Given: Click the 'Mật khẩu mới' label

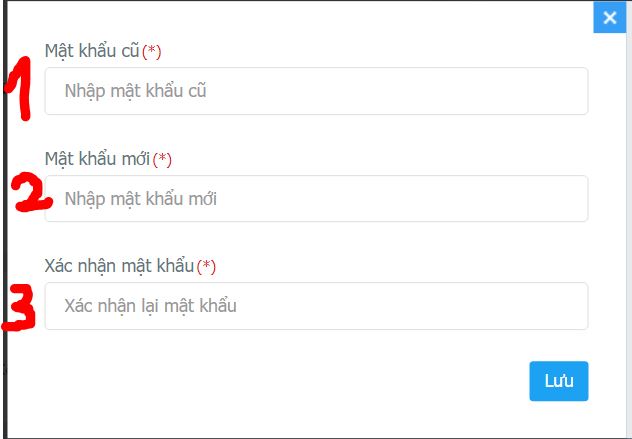Looking at the screenshot, I should pos(97,158).
